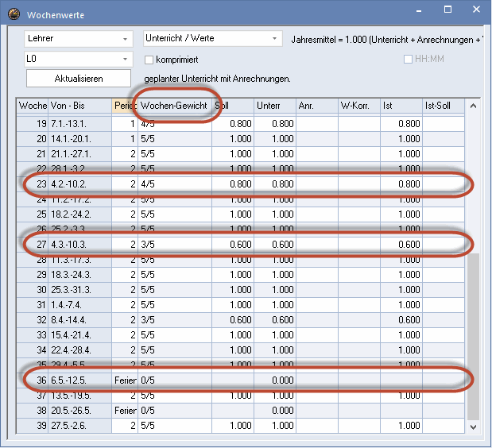Click Ferier period cell in week 38
Screen dimensions: 492x448
coord(125,411)
